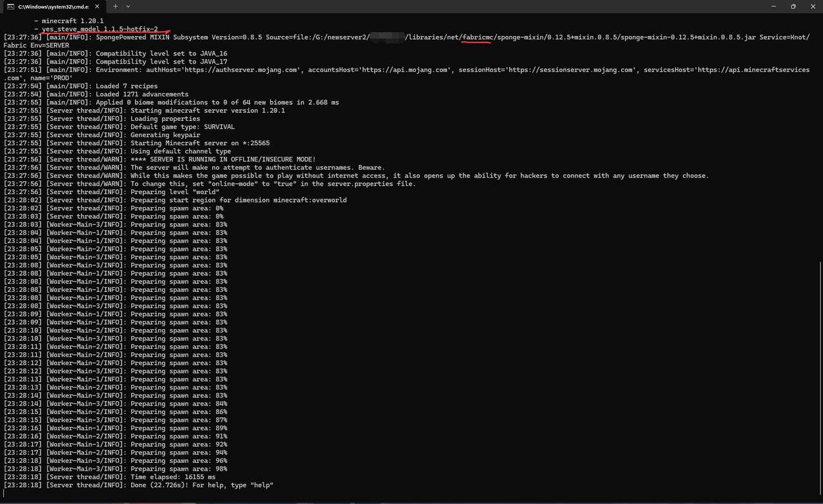Screen dimensions: 823x504
Task: Click 'Compatibility level set to JAVA_16'
Action: click(x=115, y=54)
